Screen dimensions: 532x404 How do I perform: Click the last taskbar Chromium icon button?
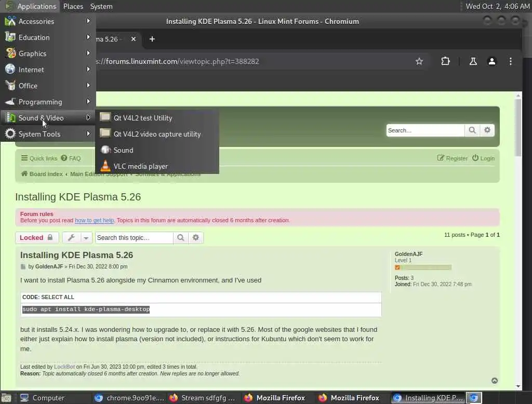[474, 398]
